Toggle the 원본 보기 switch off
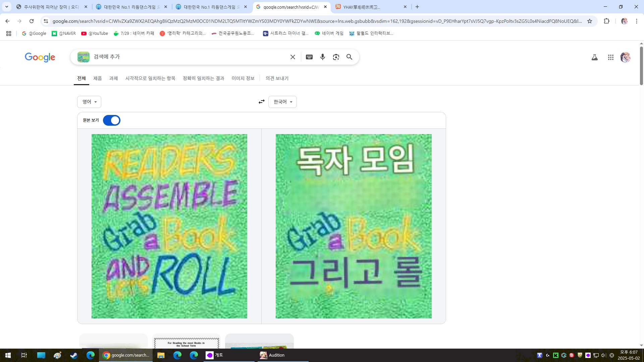The image size is (644, 362). pyautogui.click(x=112, y=120)
